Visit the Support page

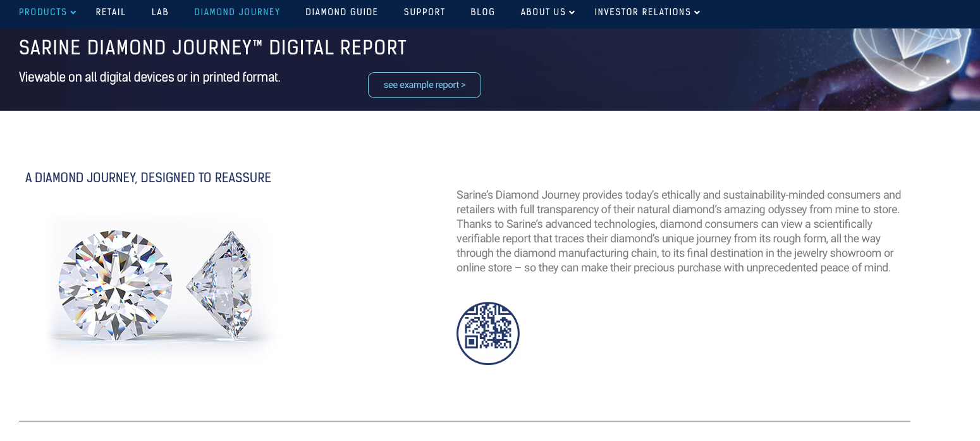tap(425, 12)
